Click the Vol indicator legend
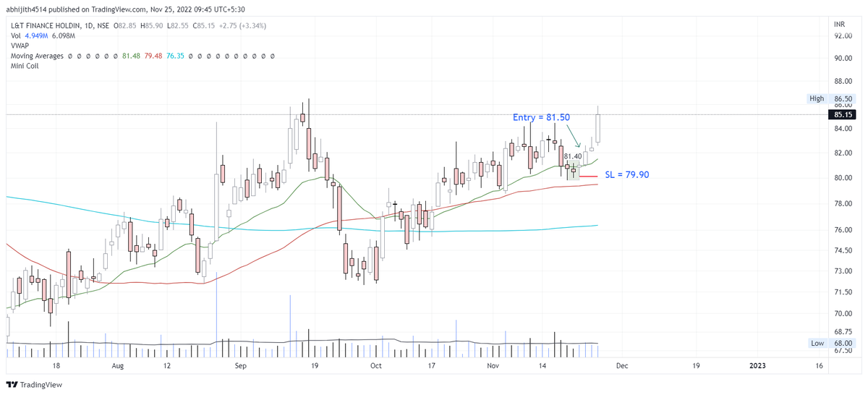This screenshot has width=868, height=395. click(15, 35)
